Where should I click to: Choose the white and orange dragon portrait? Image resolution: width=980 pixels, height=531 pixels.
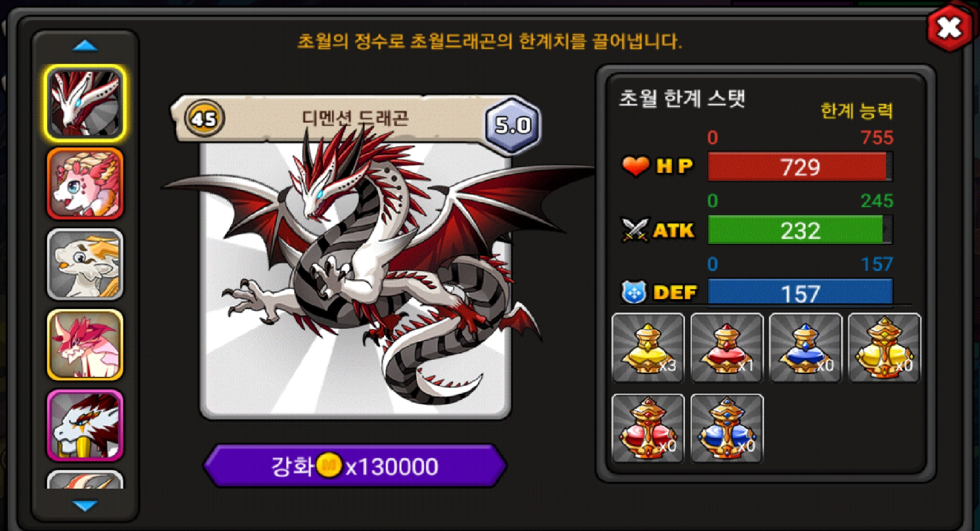coord(85,264)
